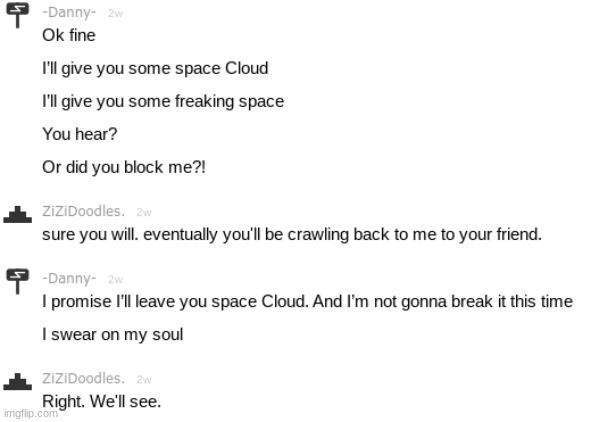
Task: Click the 'Right. We'll see.' comment text
Action: pyautogui.click(x=102, y=402)
